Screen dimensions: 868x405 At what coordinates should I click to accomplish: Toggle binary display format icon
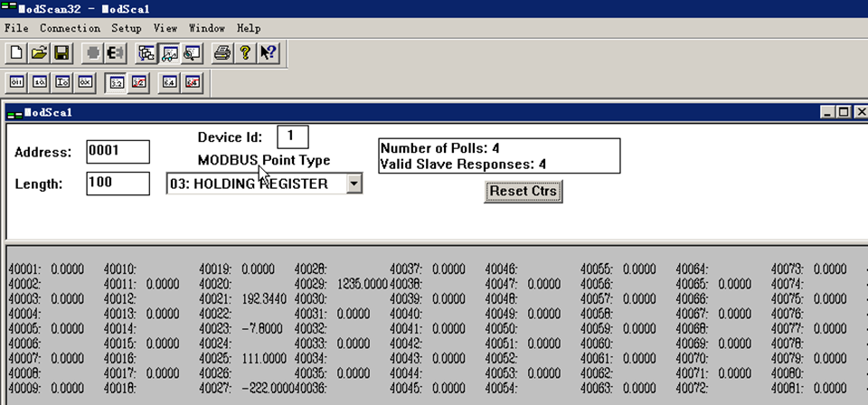click(x=16, y=82)
